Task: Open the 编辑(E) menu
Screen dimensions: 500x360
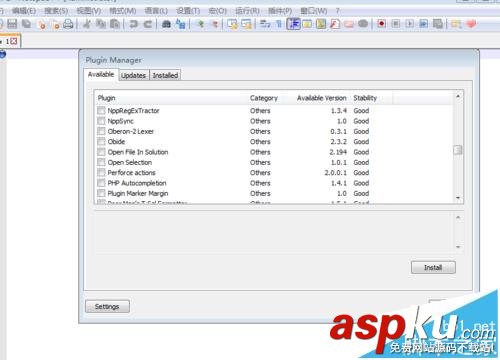Action: 24,11
